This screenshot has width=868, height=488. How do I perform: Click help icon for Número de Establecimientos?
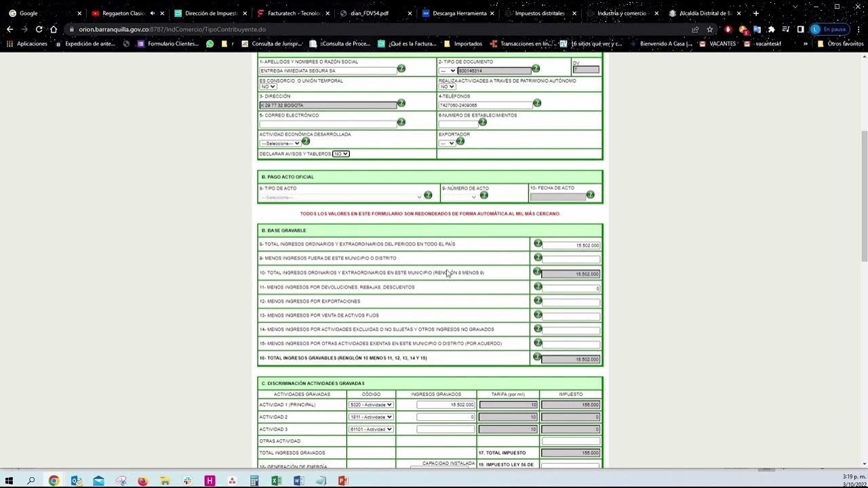click(x=483, y=122)
